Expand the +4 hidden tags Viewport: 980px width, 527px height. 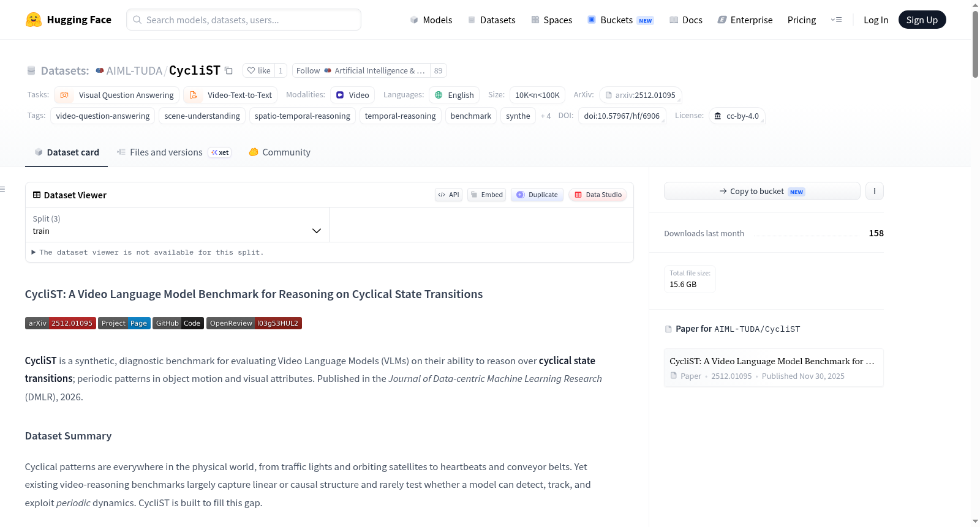click(x=546, y=116)
